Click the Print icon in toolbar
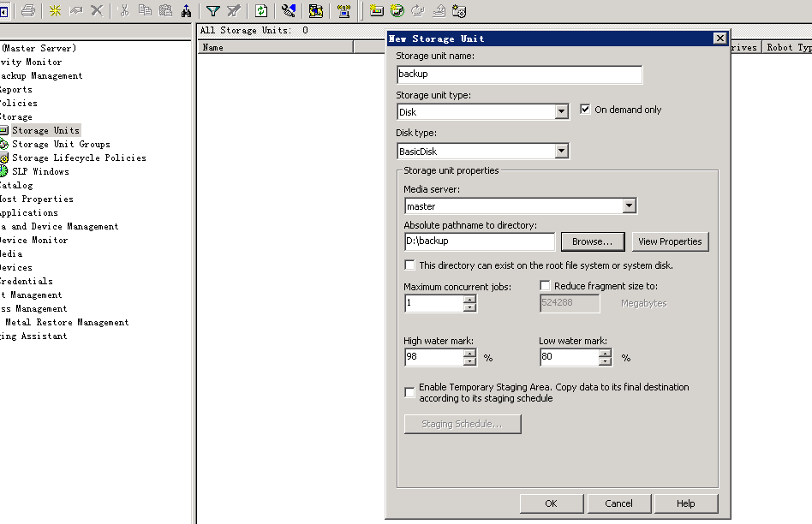The width and height of the screenshot is (812, 524). [x=28, y=10]
